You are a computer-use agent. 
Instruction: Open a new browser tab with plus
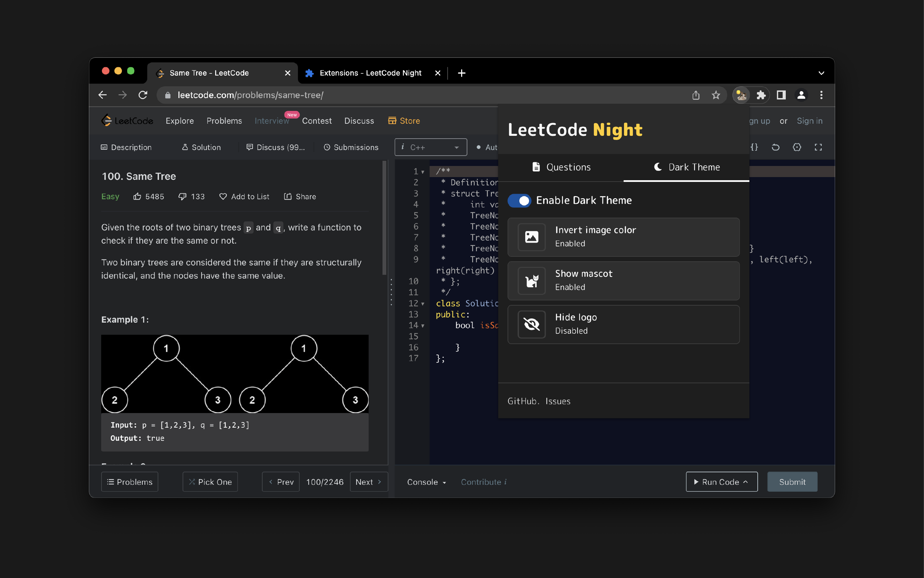pyautogui.click(x=461, y=73)
